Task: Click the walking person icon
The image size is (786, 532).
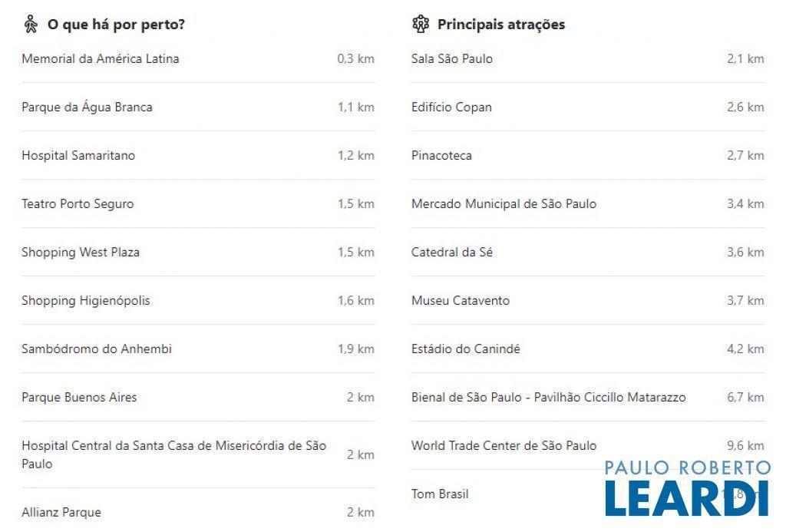Action: click(31, 24)
